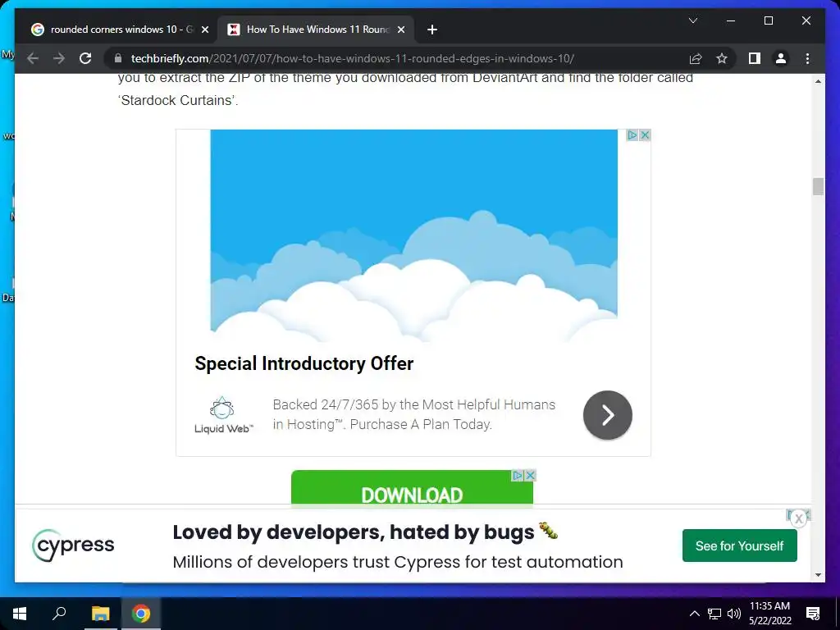840x630 pixels.
Task: Open the volume control in the tray
Action: click(734, 614)
